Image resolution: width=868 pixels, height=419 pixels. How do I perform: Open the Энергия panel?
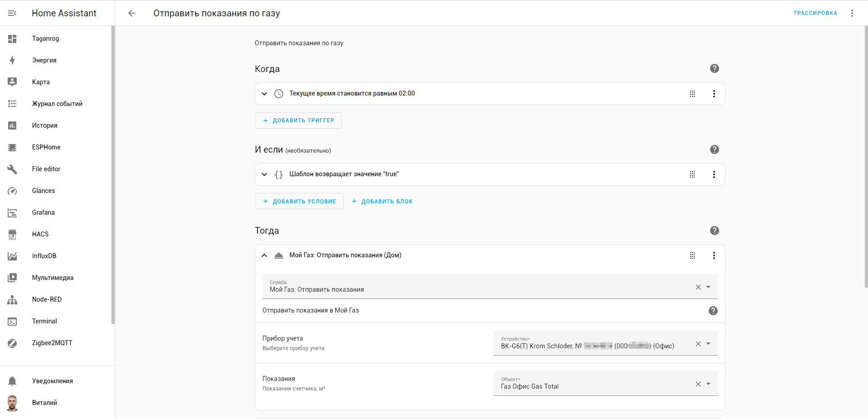point(56,60)
